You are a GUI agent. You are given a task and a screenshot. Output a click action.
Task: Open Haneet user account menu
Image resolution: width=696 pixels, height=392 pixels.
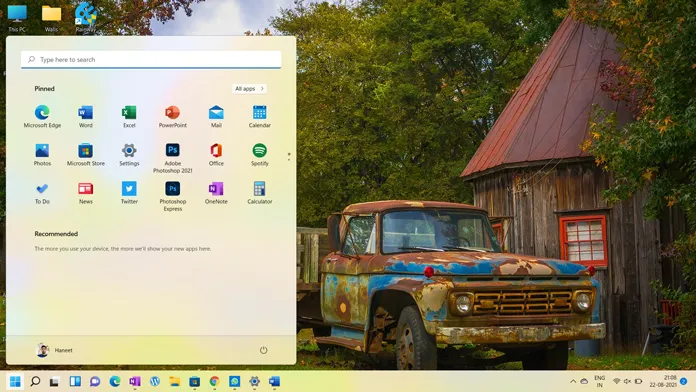tap(54, 350)
